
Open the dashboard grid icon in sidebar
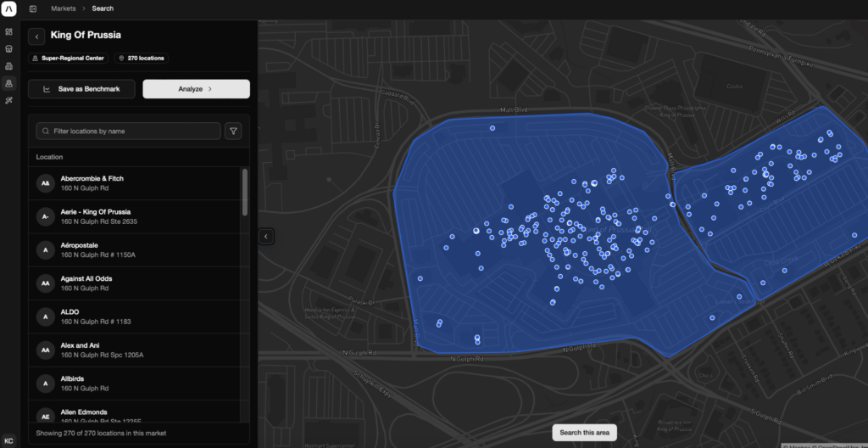pos(8,31)
